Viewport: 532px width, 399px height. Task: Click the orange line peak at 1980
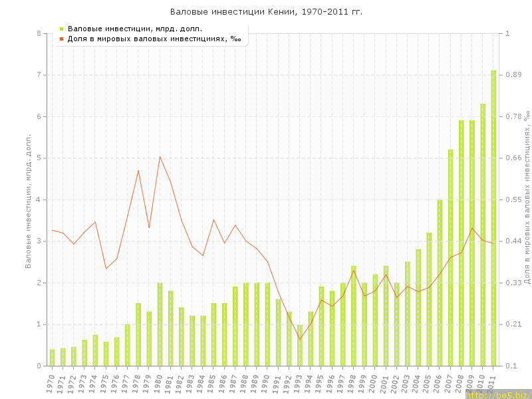click(160, 157)
